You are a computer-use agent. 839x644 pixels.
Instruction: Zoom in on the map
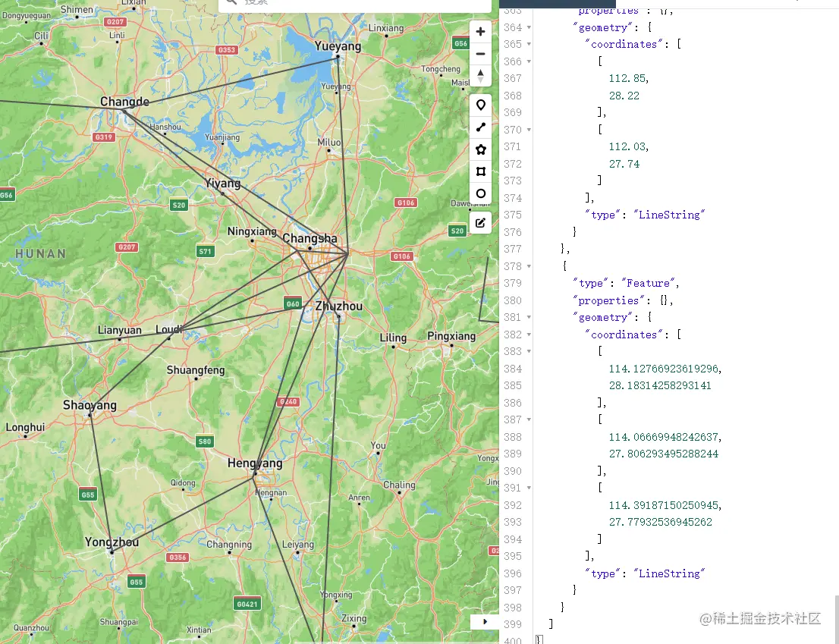pos(480,32)
